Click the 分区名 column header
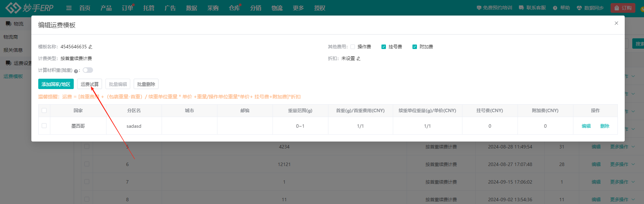Image resolution: width=644 pixels, height=204 pixels. [x=134, y=110]
